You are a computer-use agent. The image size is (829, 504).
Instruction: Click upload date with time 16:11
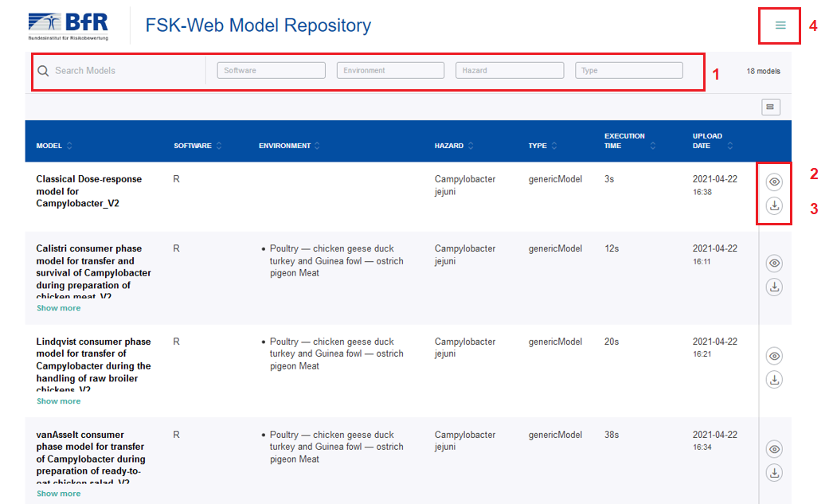pos(715,254)
